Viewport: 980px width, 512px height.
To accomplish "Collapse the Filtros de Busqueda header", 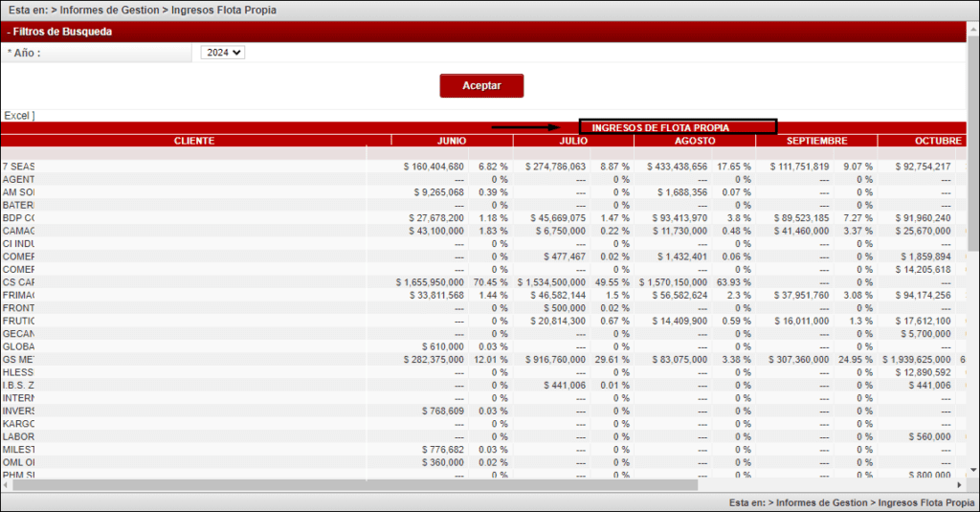I will 59,32.
